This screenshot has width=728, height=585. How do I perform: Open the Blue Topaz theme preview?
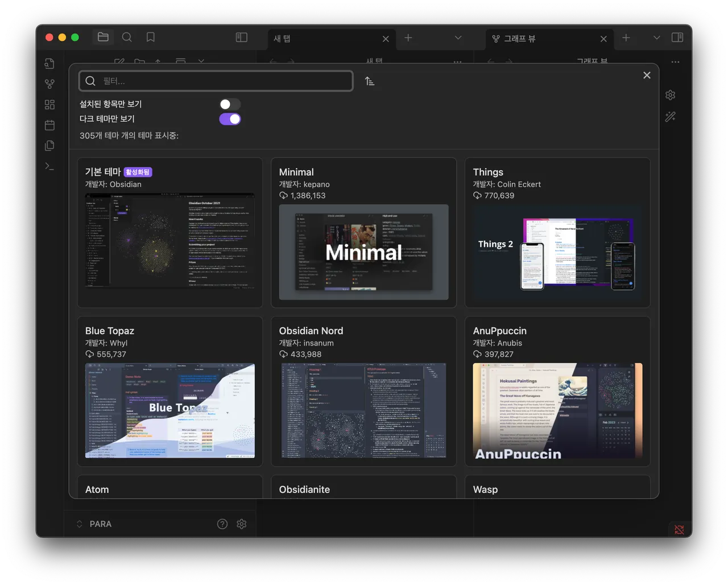click(x=170, y=411)
